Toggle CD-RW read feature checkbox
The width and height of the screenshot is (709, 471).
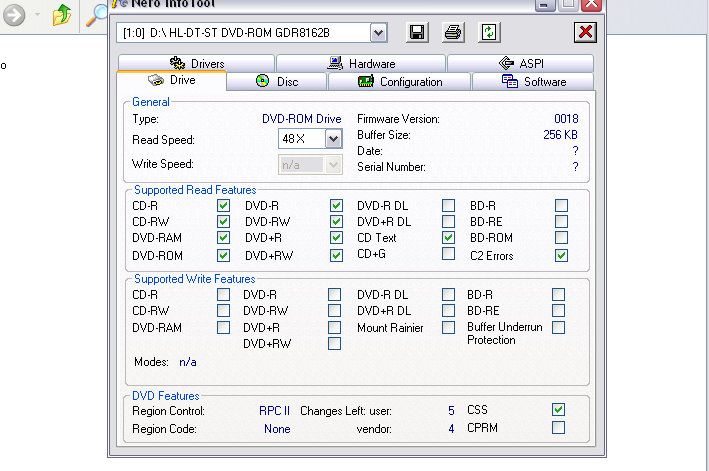[223, 221]
